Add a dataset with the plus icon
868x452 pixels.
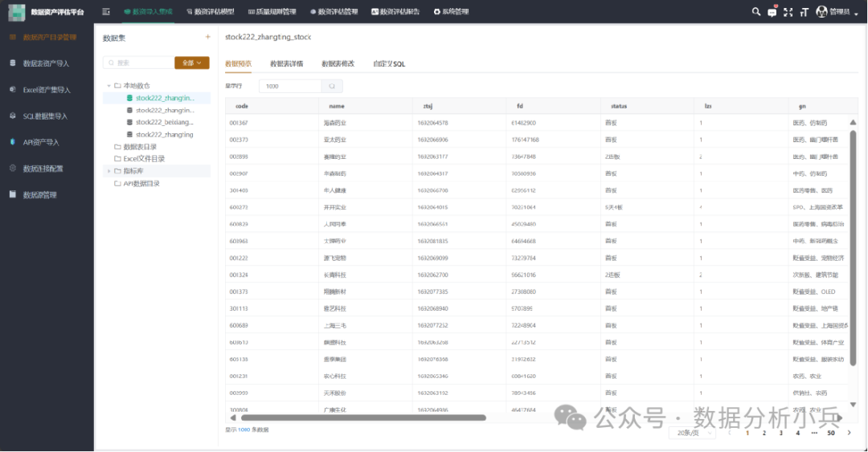coord(207,37)
